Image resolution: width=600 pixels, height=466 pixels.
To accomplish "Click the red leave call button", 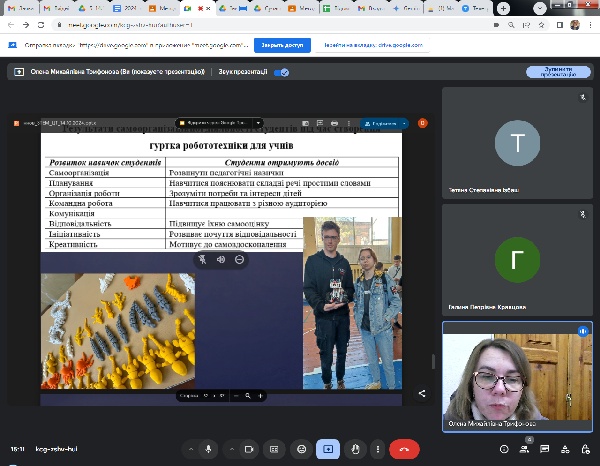I will [x=404, y=450].
